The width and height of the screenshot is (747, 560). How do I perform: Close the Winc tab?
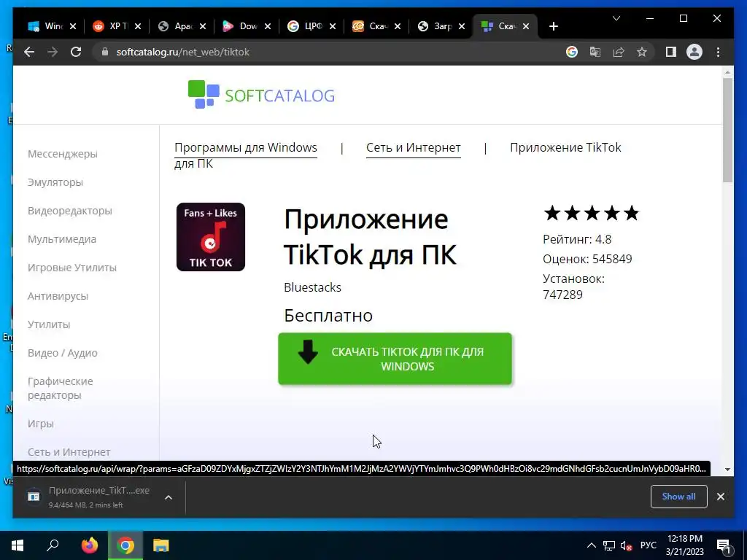[73, 26]
